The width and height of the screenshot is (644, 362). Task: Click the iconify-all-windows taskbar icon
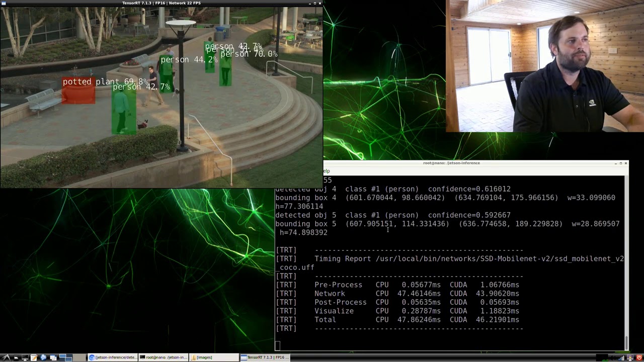pyautogui.click(x=53, y=357)
